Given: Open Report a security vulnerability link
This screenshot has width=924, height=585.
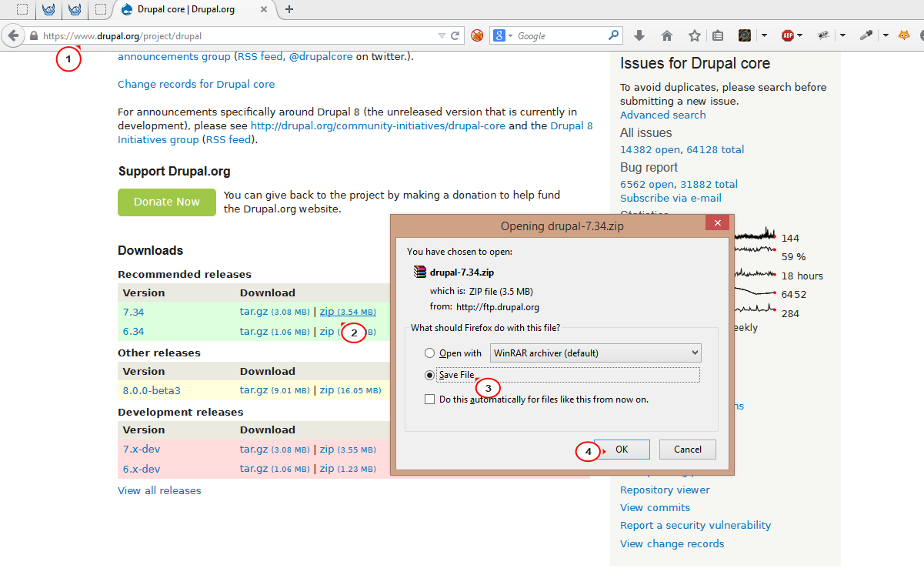Looking at the screenshot, I should [696, 525].
